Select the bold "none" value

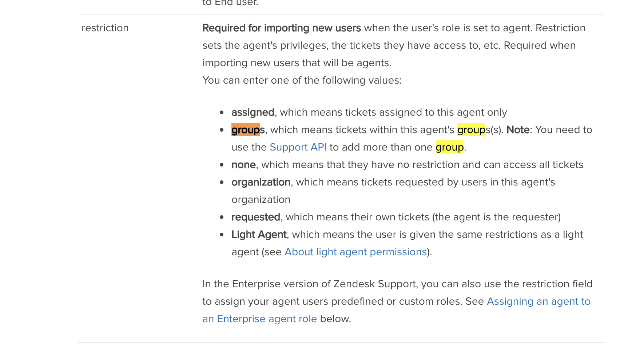[x=243, y=165]
